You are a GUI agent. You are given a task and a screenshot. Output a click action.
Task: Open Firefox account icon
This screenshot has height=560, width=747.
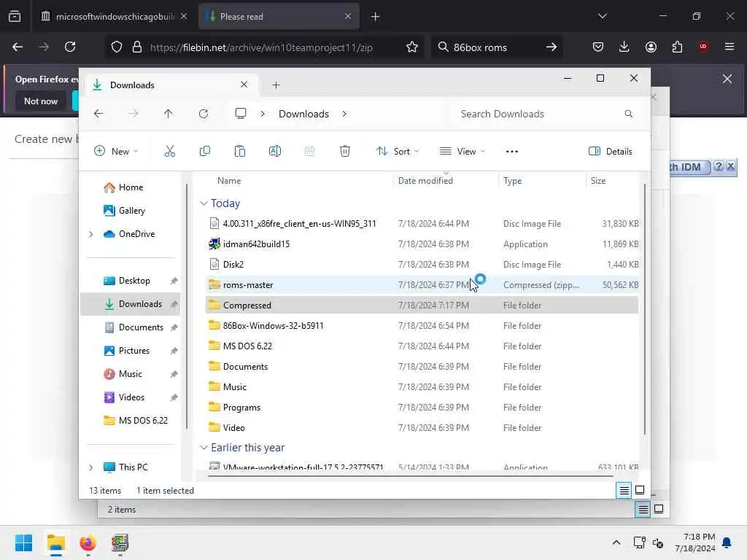(651, 47)
